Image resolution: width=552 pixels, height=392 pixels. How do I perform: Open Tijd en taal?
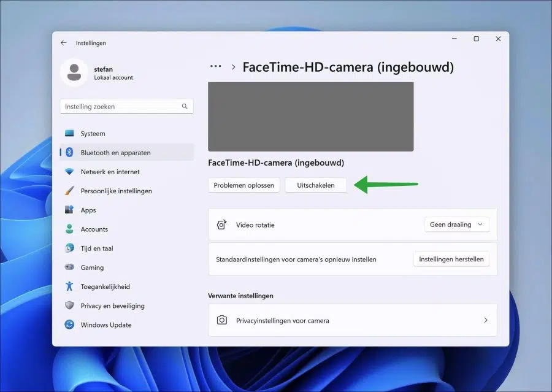[127, 248]
